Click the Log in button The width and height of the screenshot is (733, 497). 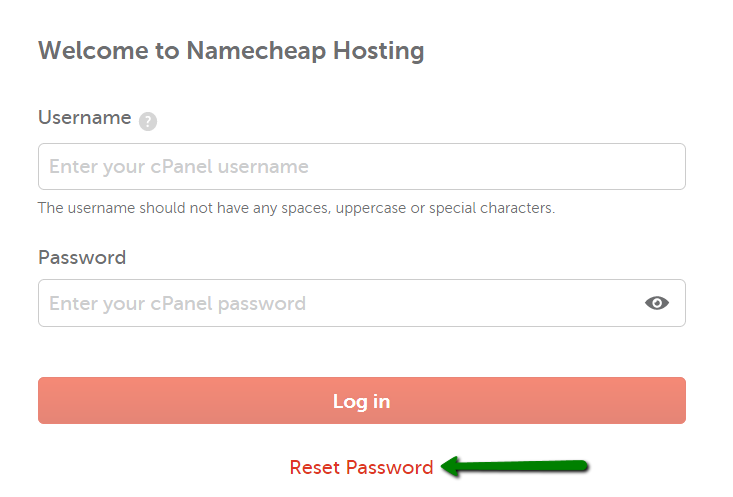362,401
